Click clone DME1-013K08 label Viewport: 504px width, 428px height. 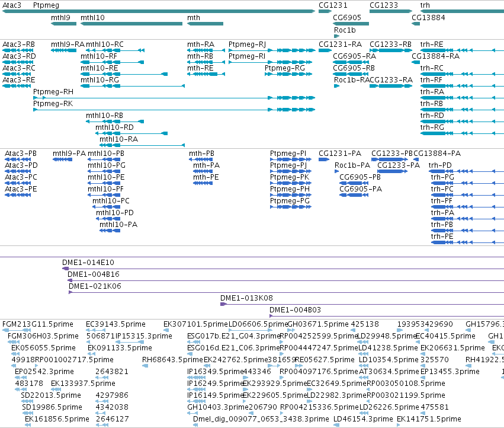tap(246, 298)
